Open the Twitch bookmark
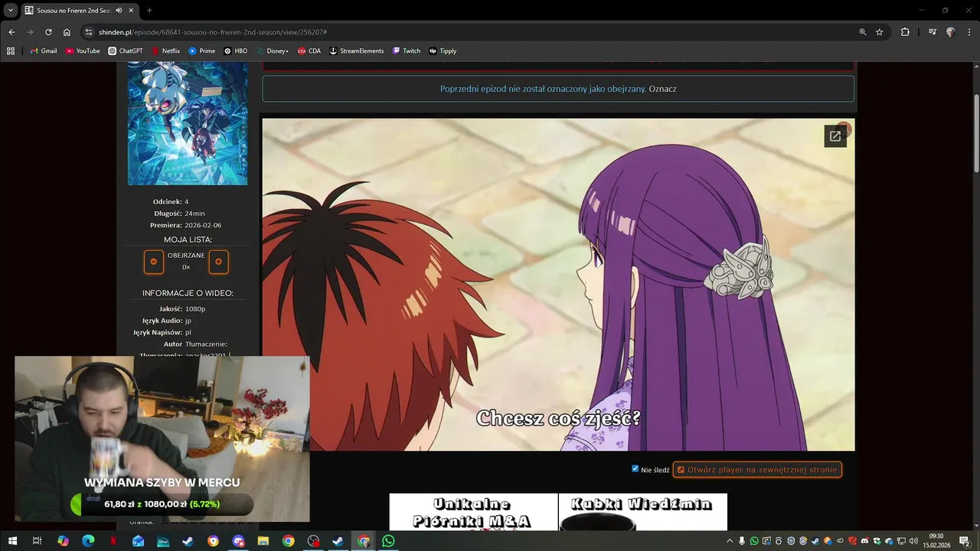The height and width of the screenshot is (551, 980). (407, 51)
